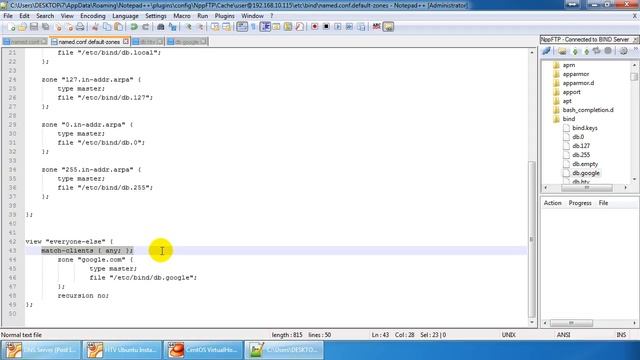640x360 pixels.
Task: Click NppFTP download file arrow icon
Action: pos(575,51)
